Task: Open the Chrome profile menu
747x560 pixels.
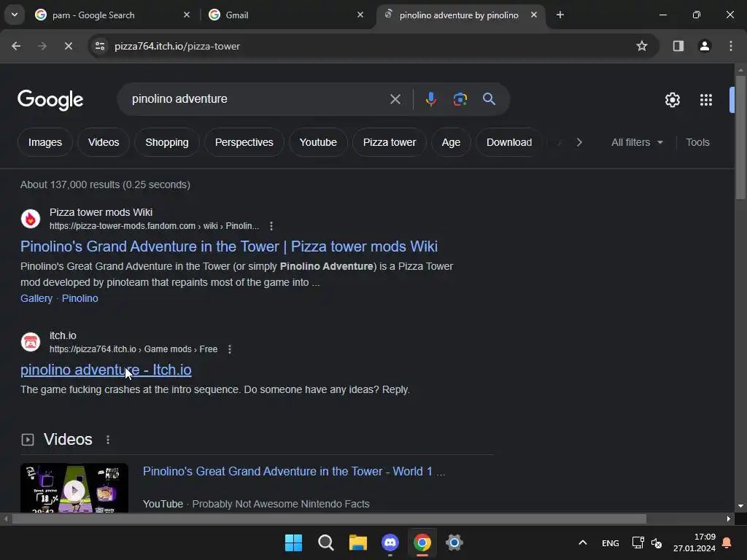Action: click(x=704, y=46)
